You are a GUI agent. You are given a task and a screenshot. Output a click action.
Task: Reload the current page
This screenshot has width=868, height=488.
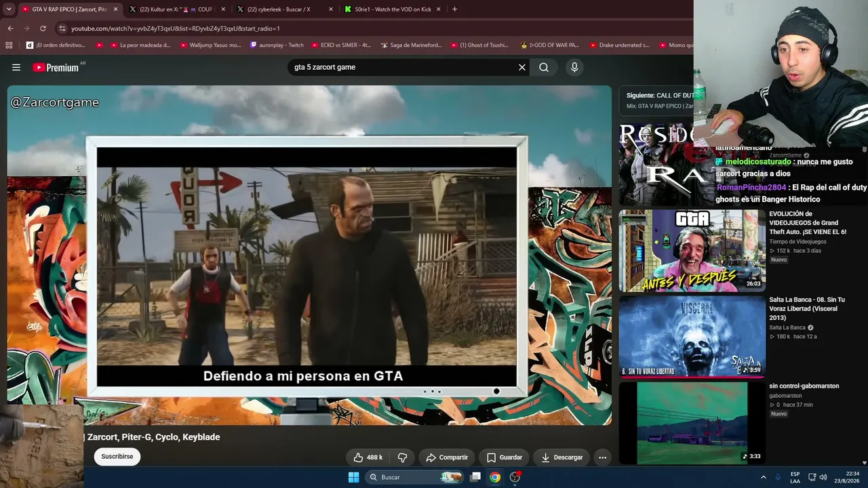[x=43, y=28]
